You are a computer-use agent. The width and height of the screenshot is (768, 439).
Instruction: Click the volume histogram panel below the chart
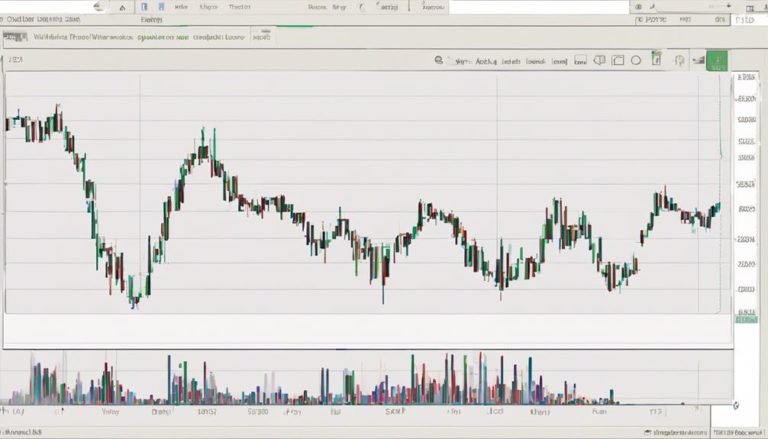pyautogui.click(x=360, y=378)
